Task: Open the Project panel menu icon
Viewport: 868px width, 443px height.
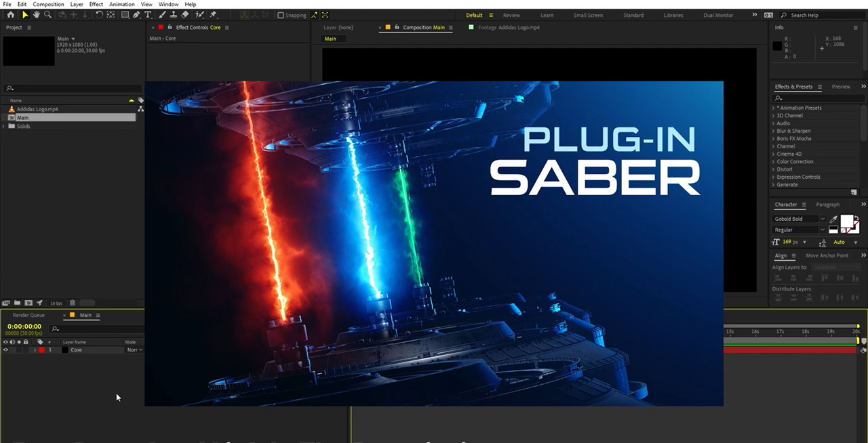Action: tap(28, 28)
